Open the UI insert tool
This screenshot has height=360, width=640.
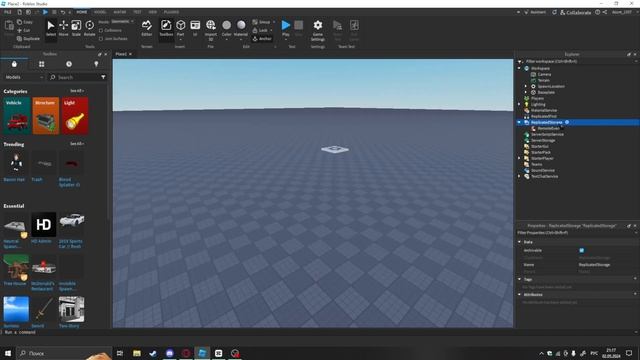(x=195, y=28)
